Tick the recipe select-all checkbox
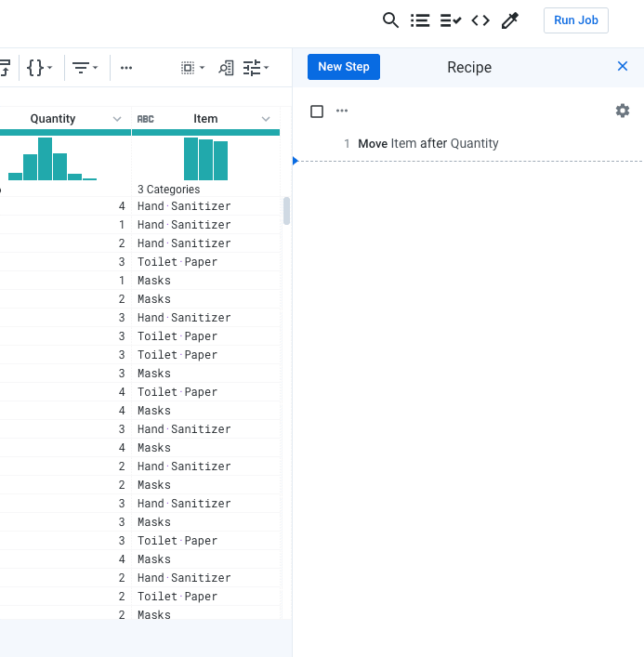 [x=317, y=112]
